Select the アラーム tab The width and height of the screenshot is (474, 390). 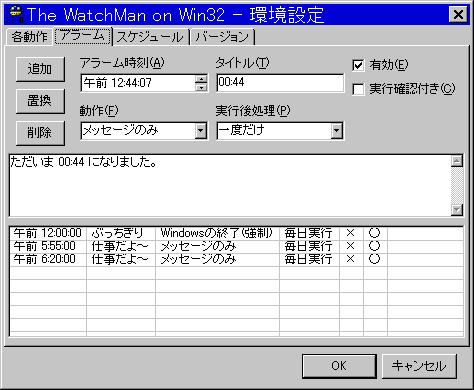point(82,36)
